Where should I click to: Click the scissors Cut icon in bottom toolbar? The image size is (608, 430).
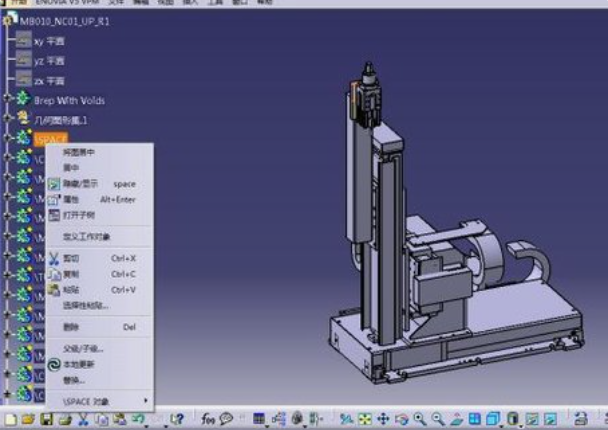tap(83, 419)
